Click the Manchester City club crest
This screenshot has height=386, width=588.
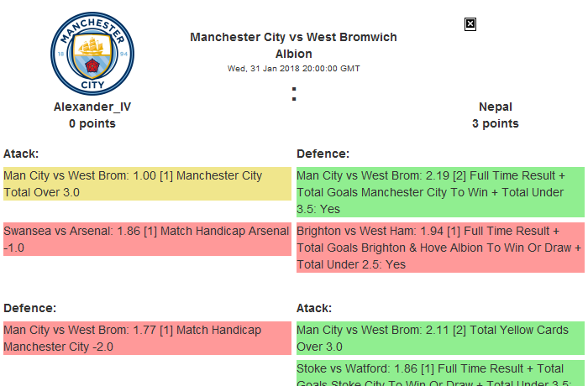pos(92,53)
